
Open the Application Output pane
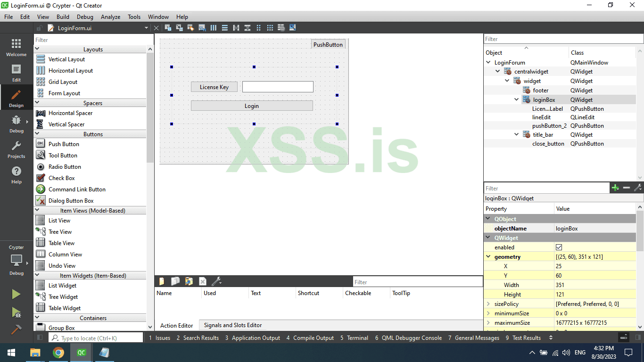click(253, 338)
